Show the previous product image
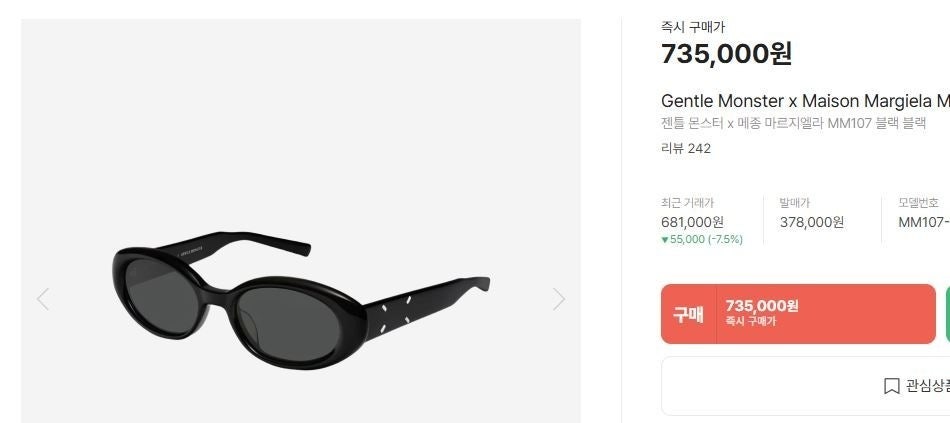The image size is (950, 423). point(42,299)
